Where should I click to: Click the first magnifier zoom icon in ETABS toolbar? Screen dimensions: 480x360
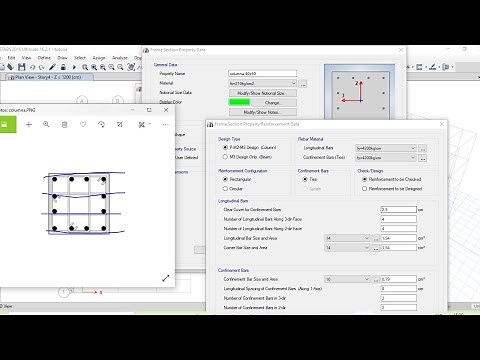(x=85, y=67)
